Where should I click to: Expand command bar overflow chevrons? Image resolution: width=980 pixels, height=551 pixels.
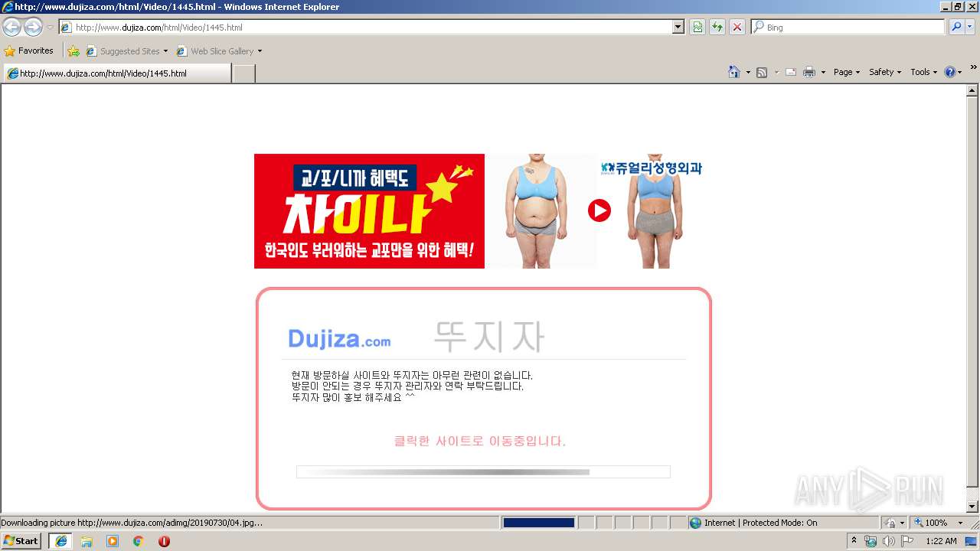point(974,67)
